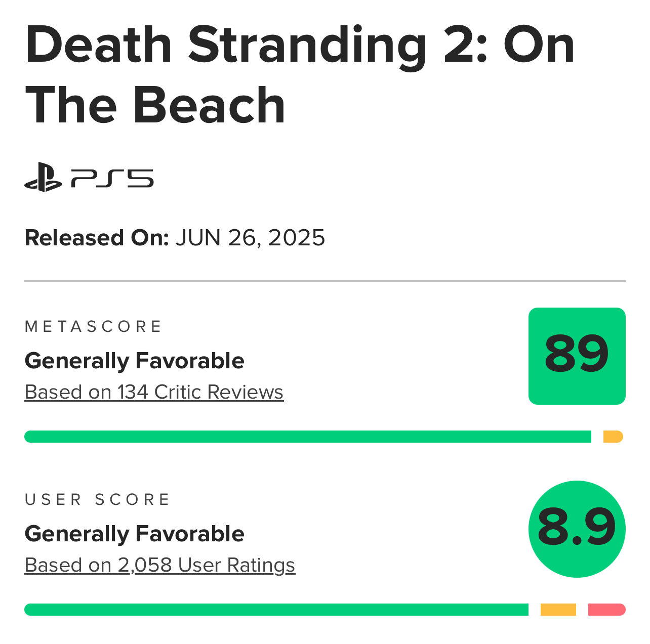Click the PlayStation logo icon

pyautogui.click(x=43, y=178)
